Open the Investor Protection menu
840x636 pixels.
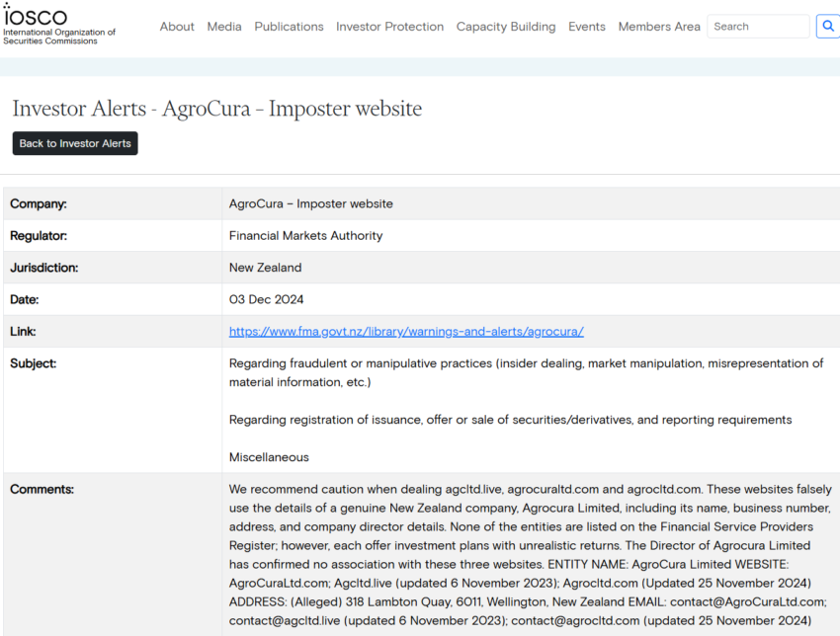[x=389, y=27]
